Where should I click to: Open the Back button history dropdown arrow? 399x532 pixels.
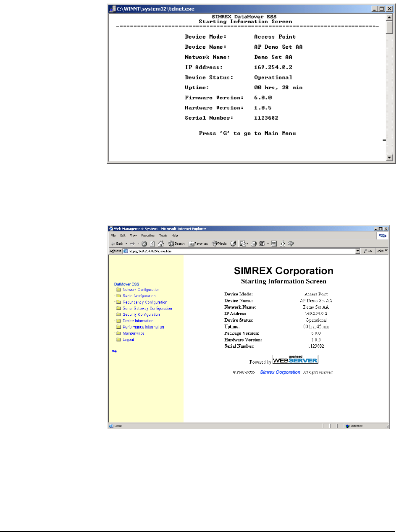click(x=127, y=244)
